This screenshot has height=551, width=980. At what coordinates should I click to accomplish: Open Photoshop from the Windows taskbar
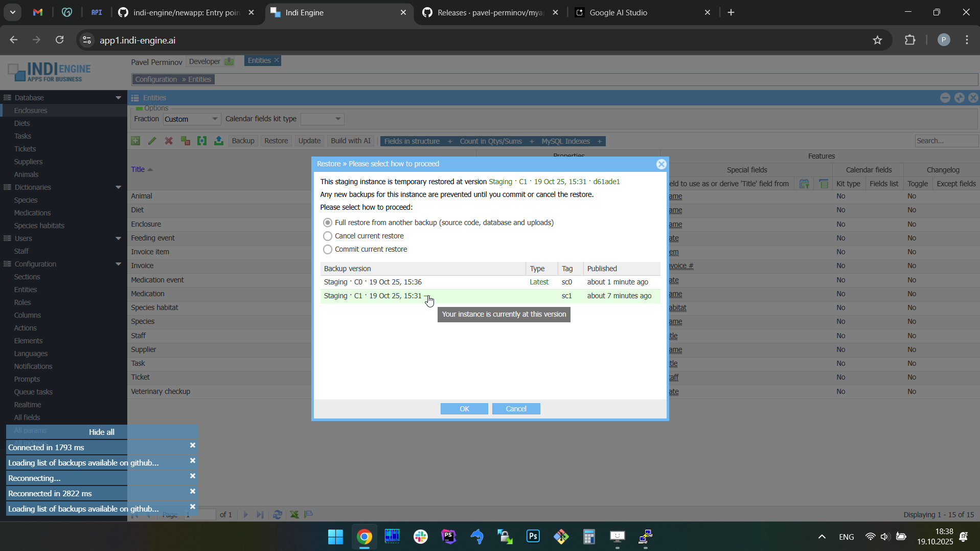pyautogui.click(x=533, y=537)
